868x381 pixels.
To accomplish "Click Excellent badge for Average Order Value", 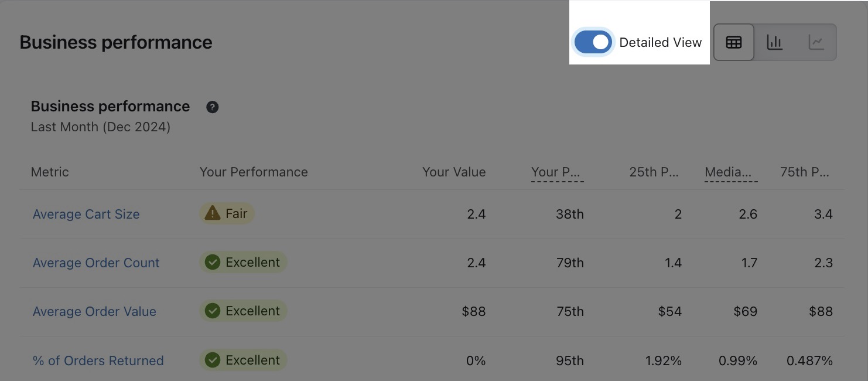I will [x=243, y=311].
